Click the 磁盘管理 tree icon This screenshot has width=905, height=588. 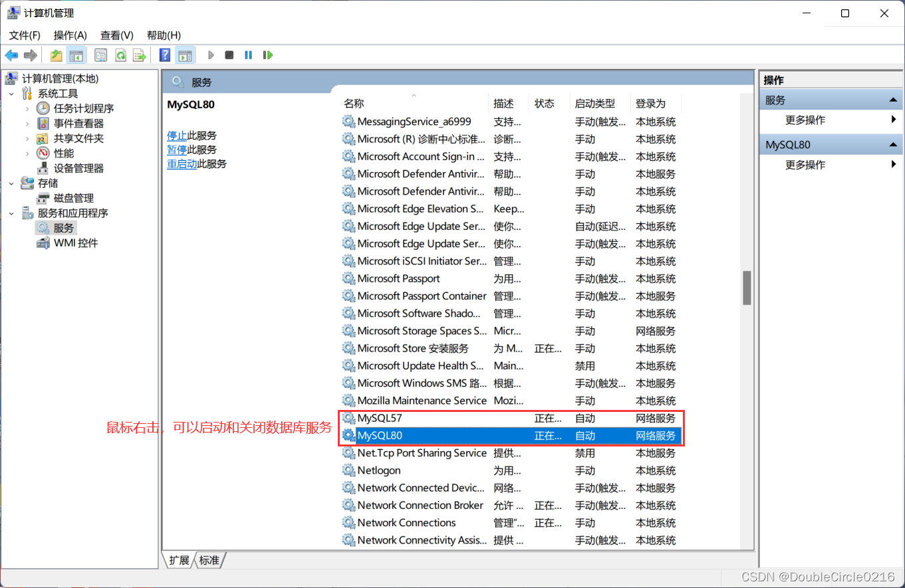(x=43, y=198)
